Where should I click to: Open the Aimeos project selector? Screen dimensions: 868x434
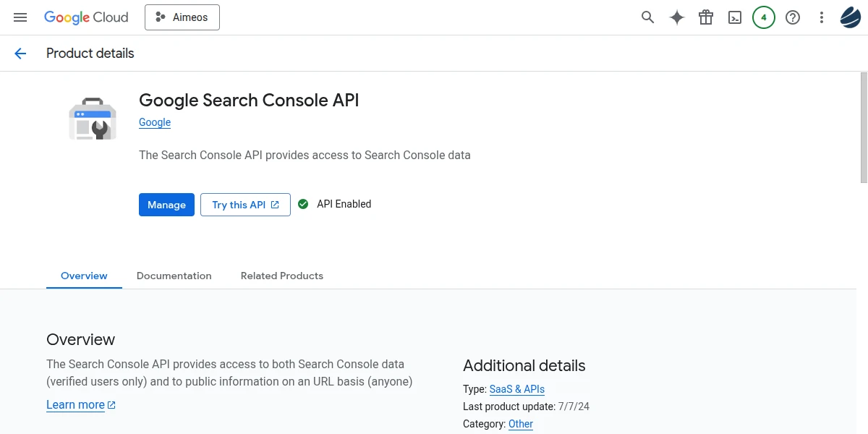(x=182, y=17)
